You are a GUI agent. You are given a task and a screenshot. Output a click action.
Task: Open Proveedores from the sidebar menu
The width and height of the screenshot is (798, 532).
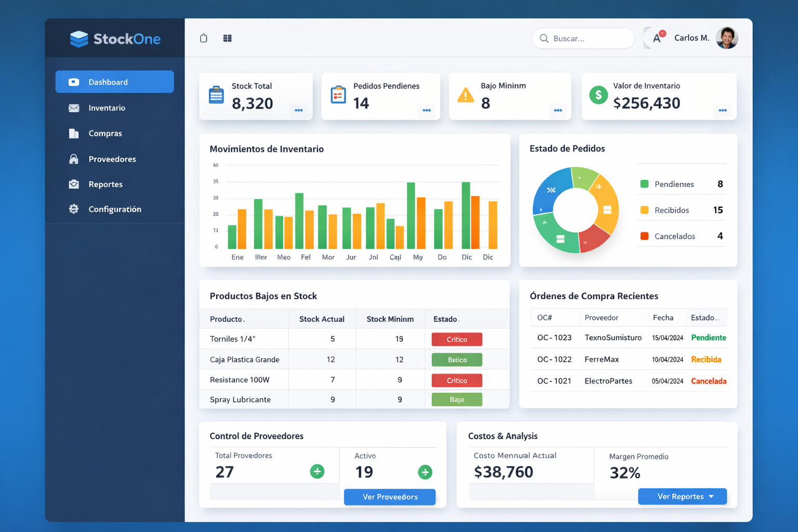(112, 159)
